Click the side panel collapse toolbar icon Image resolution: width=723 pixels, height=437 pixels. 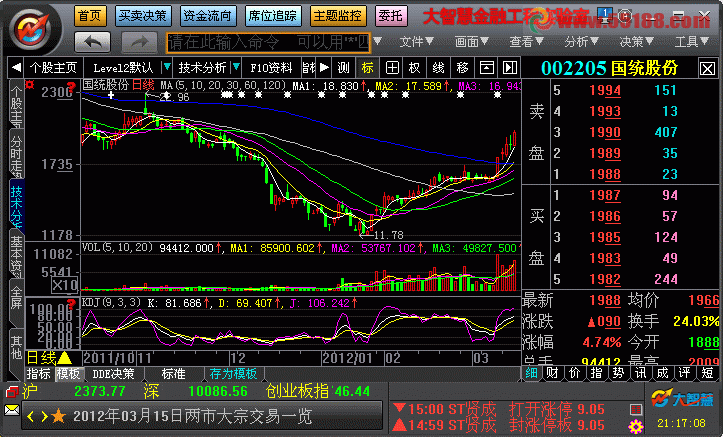point(510,68)
